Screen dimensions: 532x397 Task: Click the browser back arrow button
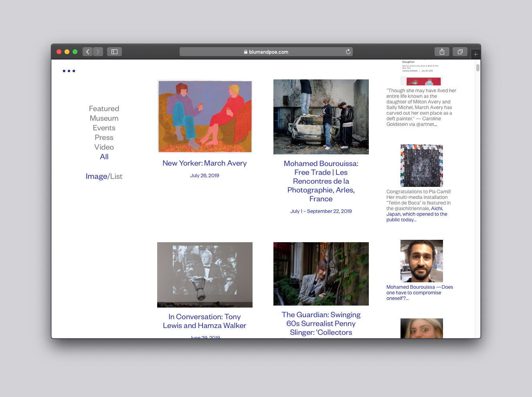click(x=87, y=52)
